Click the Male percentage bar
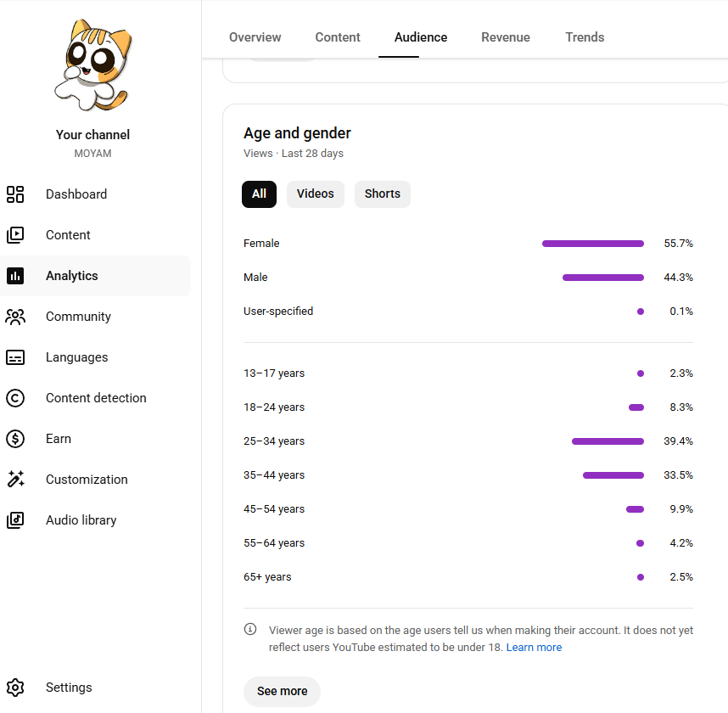 click(603, 278)
